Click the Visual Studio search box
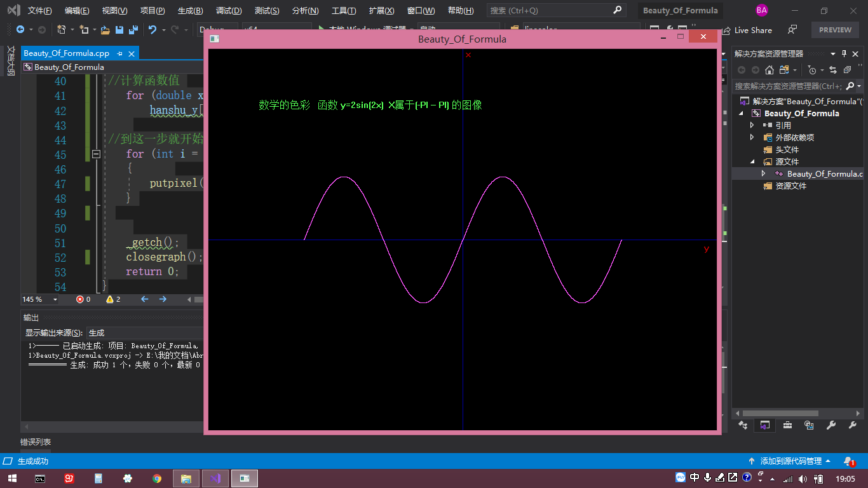Image resolution: width=868 pixels, height=488 pixels. coord(556,11)
